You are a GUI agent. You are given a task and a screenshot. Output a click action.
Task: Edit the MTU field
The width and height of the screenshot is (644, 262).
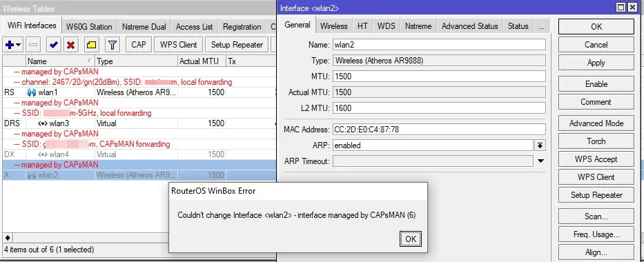pyautogui.click(x=439, y=77)
